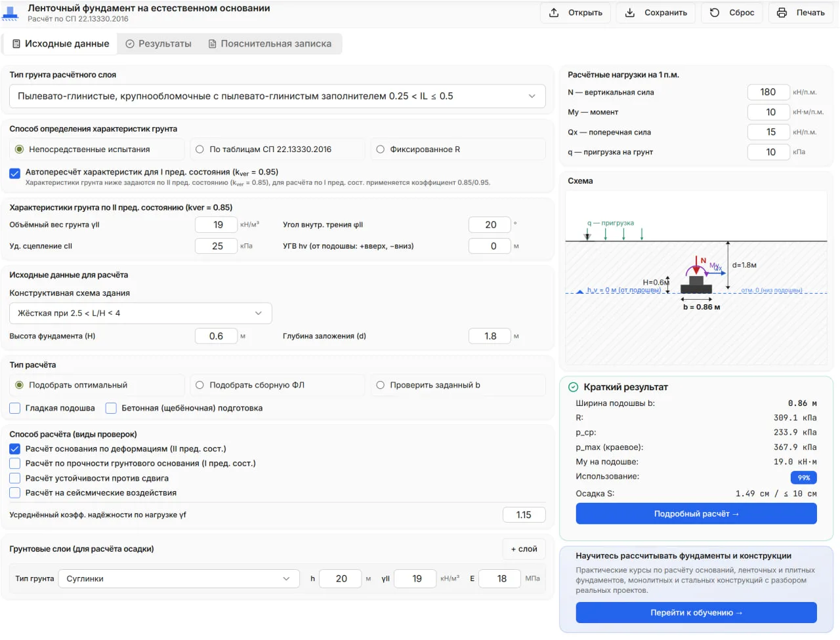Screen dimensions: 840x640
Task: Click the foundation scheme diagram
Action: pos(696,279)
